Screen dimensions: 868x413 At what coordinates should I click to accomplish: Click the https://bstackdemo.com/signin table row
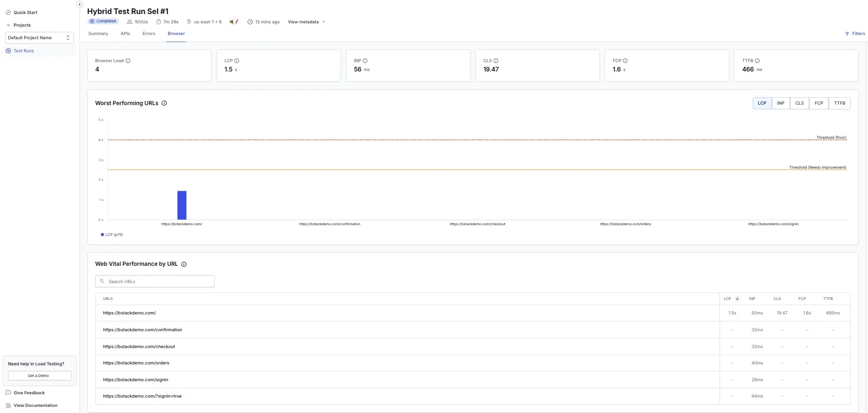point(473,380)
